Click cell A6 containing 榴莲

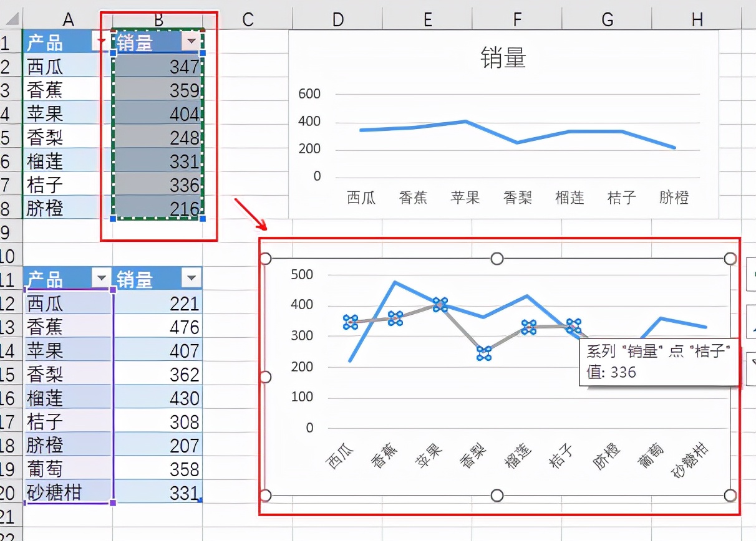click(68, 160)
